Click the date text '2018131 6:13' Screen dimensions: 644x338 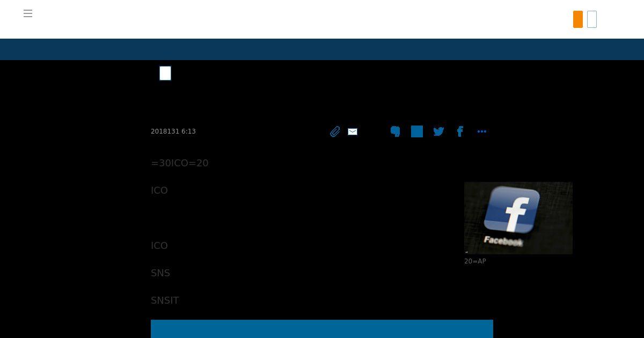click(173, 131)
